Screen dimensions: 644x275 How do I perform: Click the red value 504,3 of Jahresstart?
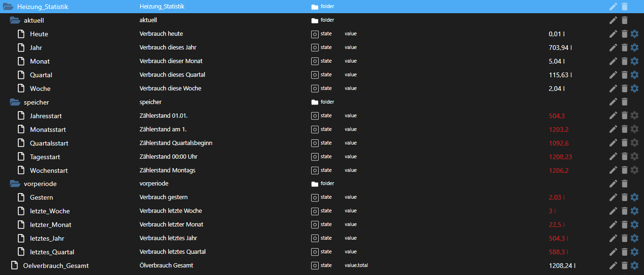(557, 116)
